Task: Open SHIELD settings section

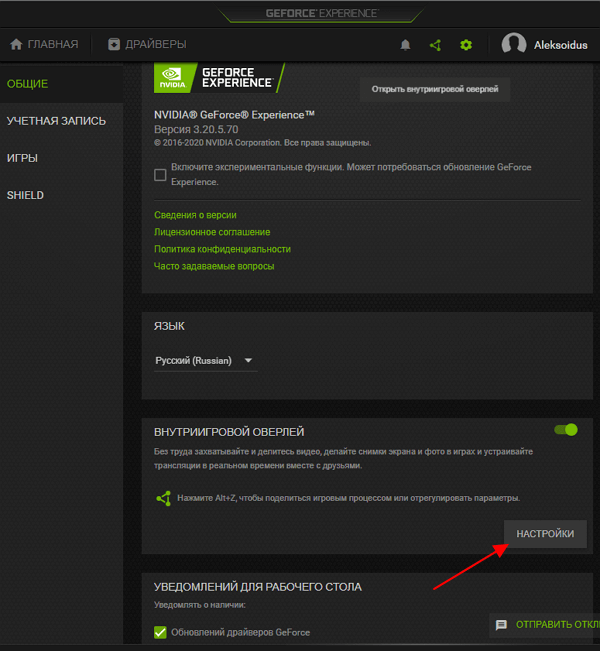Action: (25, 195)
